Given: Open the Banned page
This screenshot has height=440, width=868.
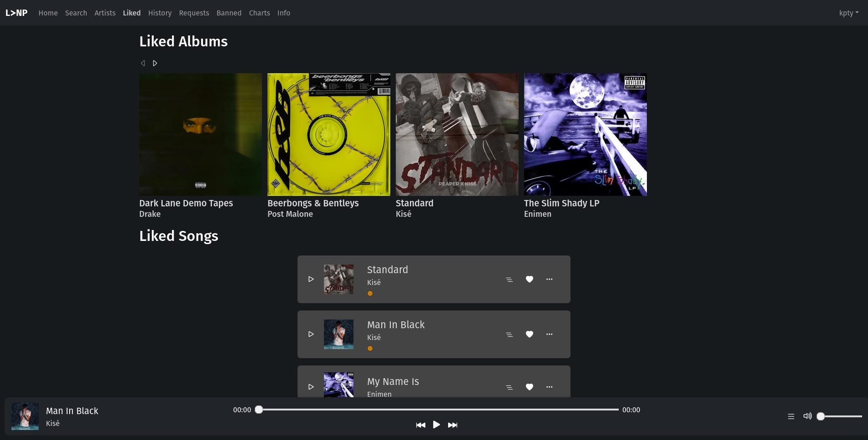Looking at the screenshot, I should click(229, 13).
